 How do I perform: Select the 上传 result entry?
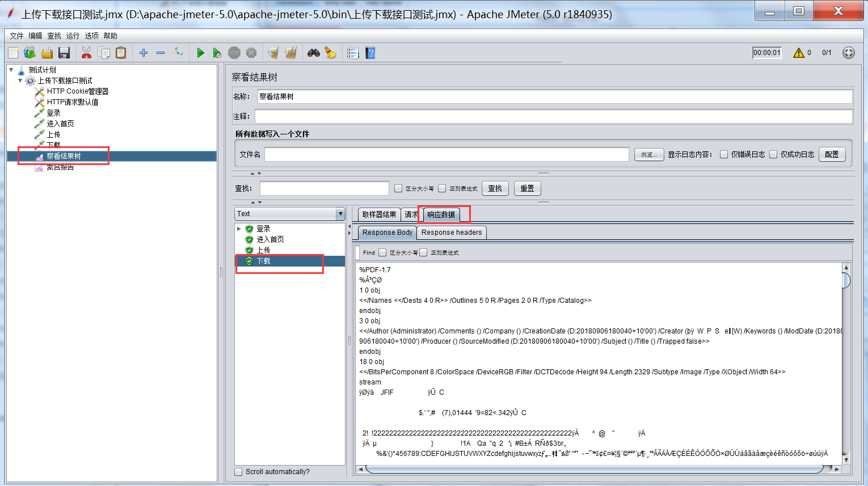pos(263,250)
